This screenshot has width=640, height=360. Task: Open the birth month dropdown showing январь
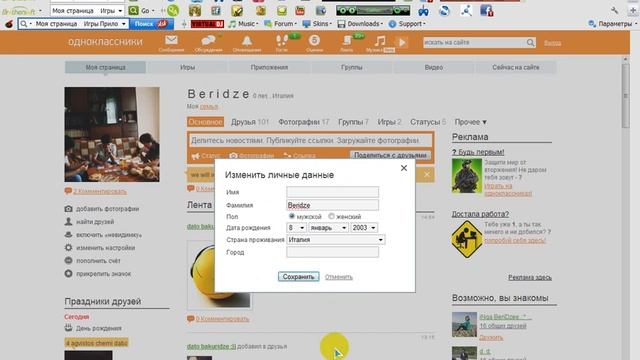[329, 228]
